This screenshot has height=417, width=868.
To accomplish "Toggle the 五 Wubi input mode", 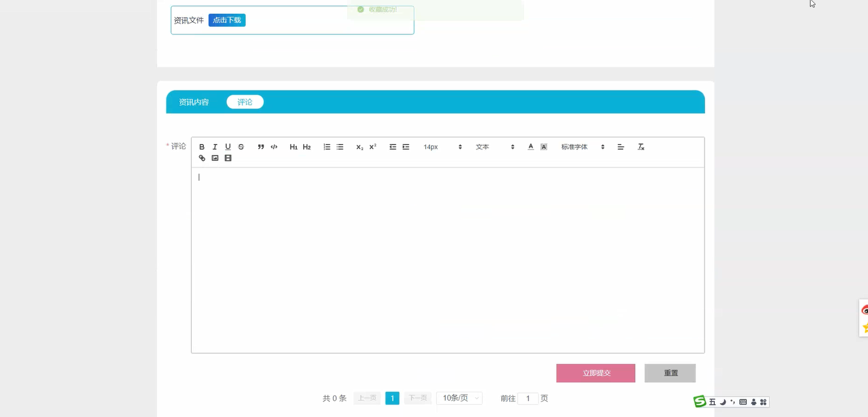I will coord(712,402).
